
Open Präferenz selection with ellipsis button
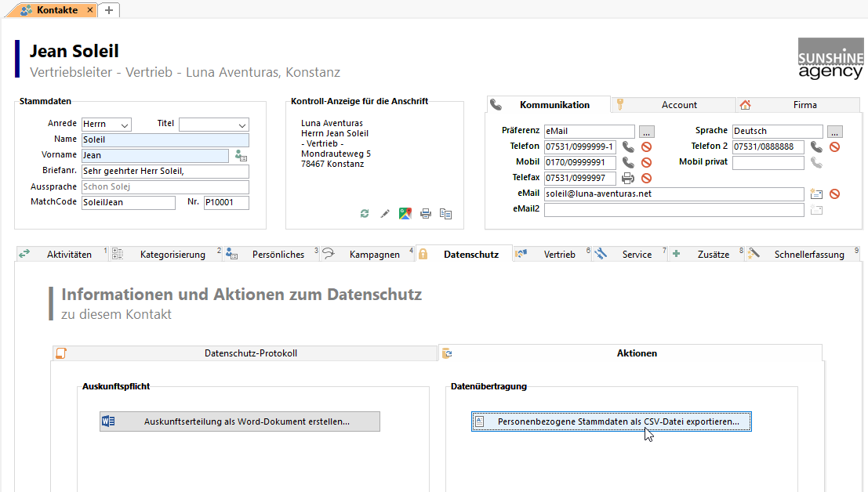click(x=647, y=131)
